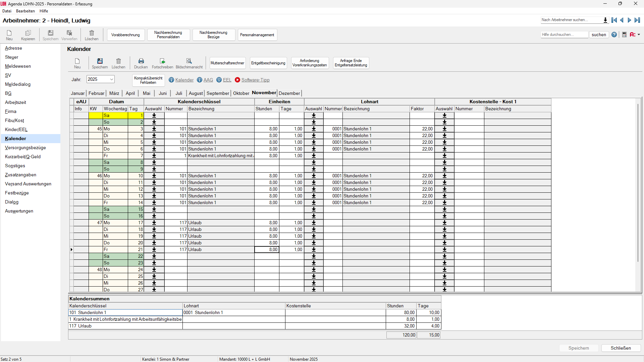
Task: Select Kurzarbeit/Q-Geld in left navigation
Action: click(23, 157)
